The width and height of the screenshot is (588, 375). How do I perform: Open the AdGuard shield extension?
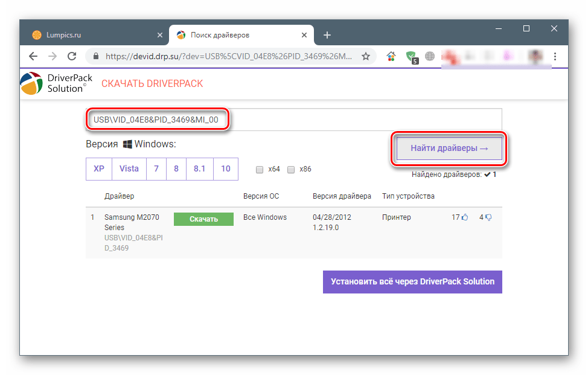pyautogui.click(x=412, y=56)
